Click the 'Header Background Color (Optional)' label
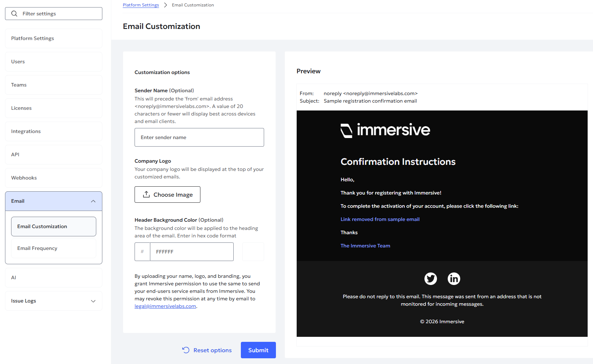 coord(179,220)
